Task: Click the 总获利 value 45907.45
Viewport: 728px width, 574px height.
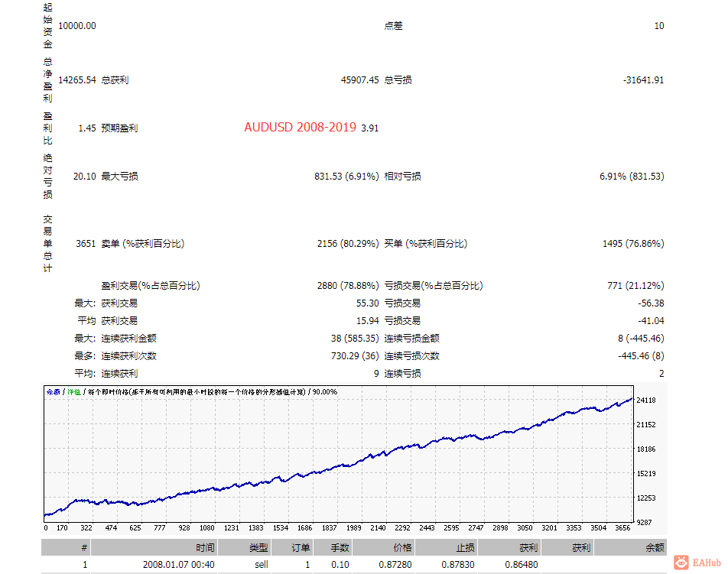Action: (x=359, y=79)
